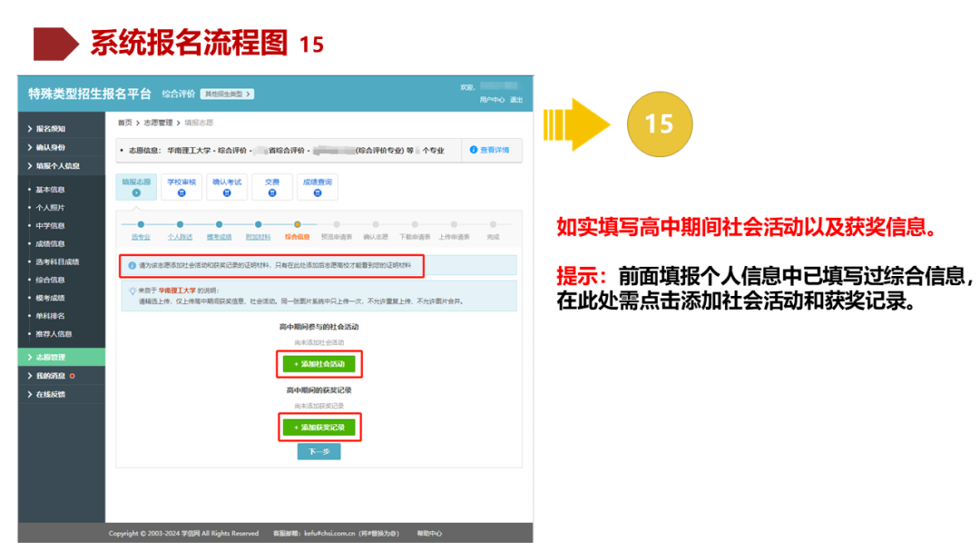Click the 下一步 button
The width and height of the screenshot is (980, 552).
[318, 449]
